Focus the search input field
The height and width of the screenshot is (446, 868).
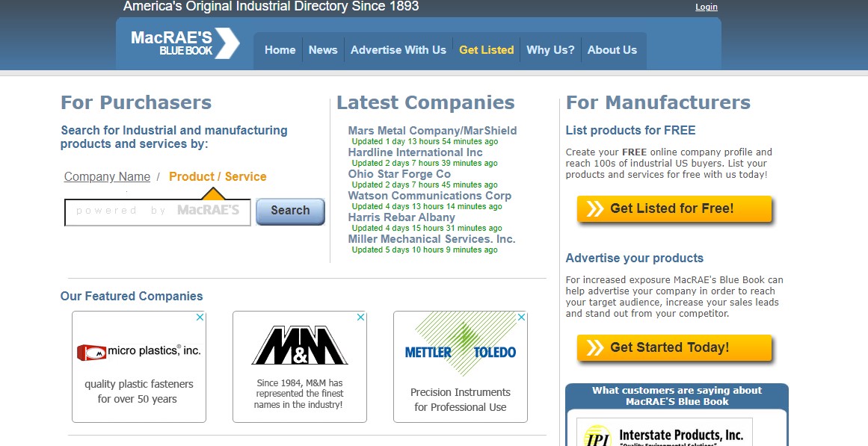(158, 212)
